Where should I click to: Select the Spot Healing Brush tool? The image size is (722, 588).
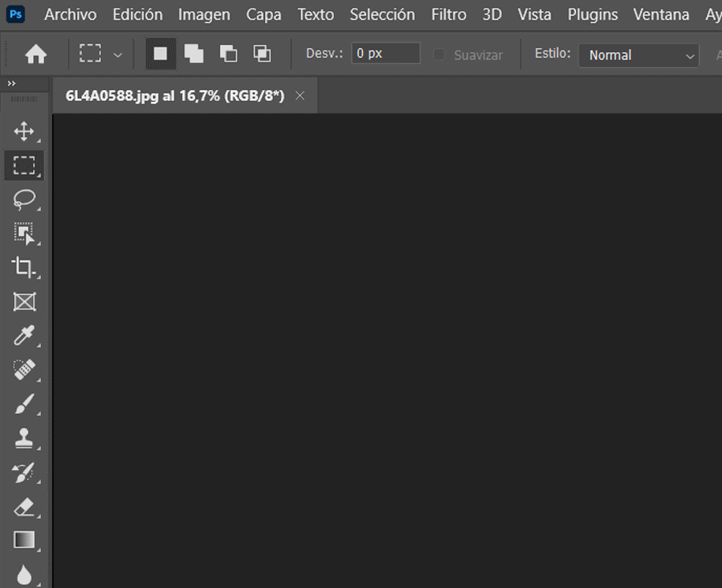(24, 369)
